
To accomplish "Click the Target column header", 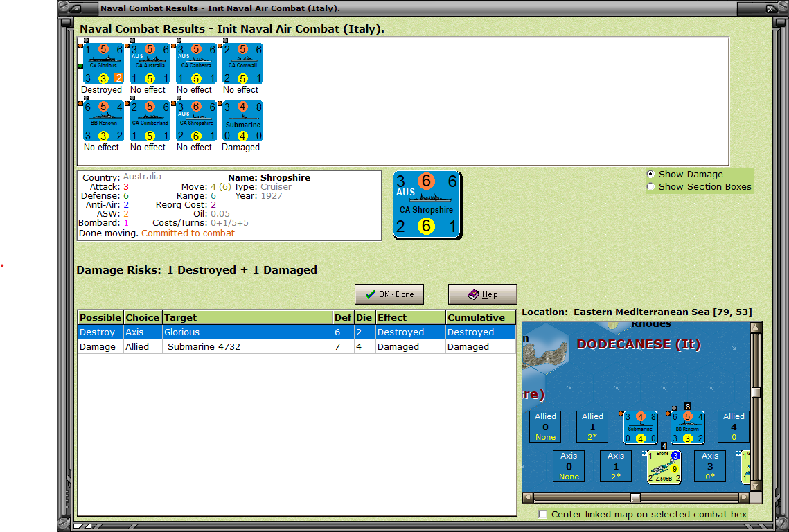I will tap(247, 317).
